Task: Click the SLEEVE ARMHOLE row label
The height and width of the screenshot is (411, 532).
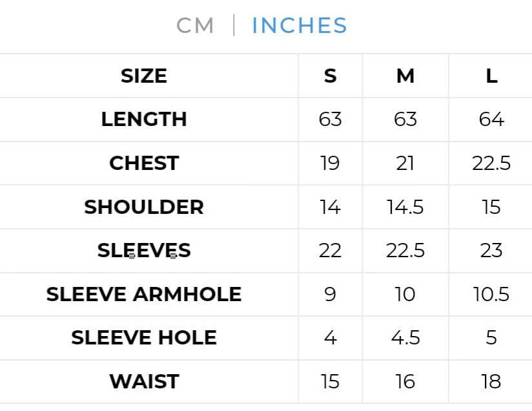Action: click(x=144, y=295)
